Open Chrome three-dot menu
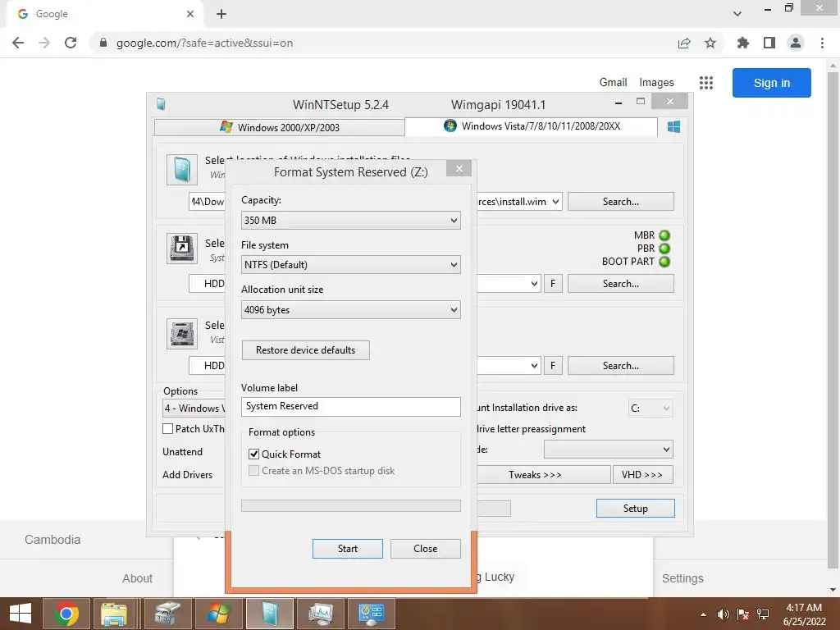 [822, 43]
